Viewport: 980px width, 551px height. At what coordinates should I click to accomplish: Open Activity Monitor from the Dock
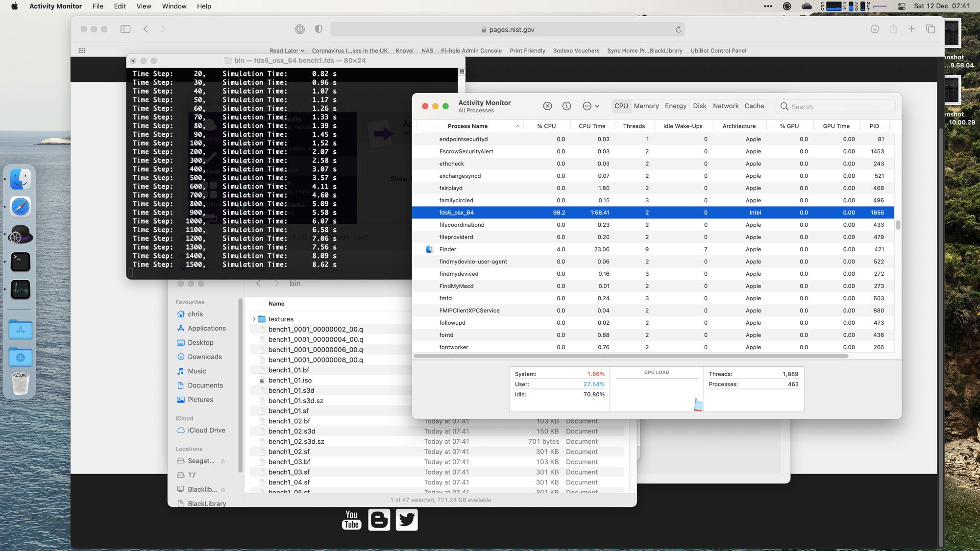[20, 289]
